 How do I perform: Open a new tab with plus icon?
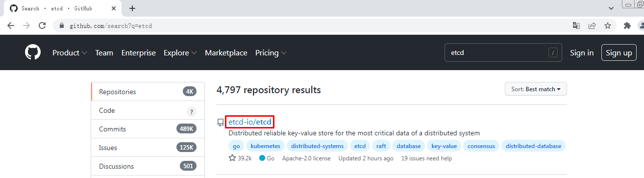(x=132, y=8)
